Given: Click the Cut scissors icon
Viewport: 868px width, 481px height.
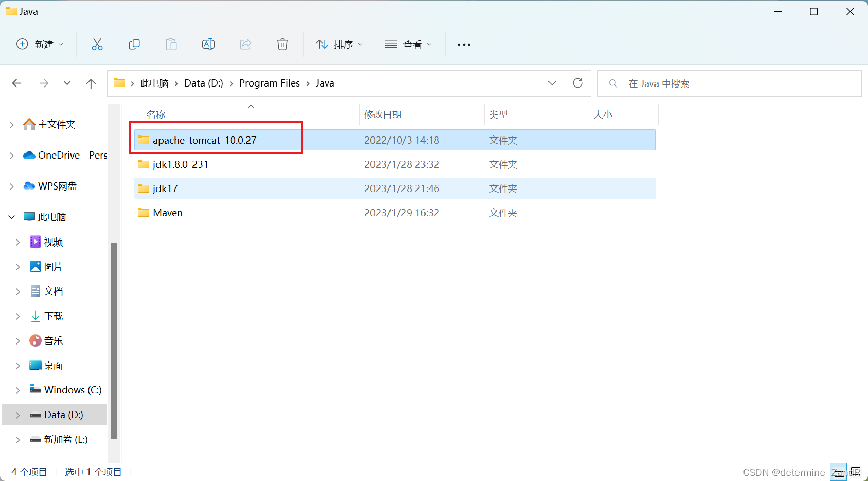Looking at the screenshot, I should pyautogui.click(x=97, y=44).
